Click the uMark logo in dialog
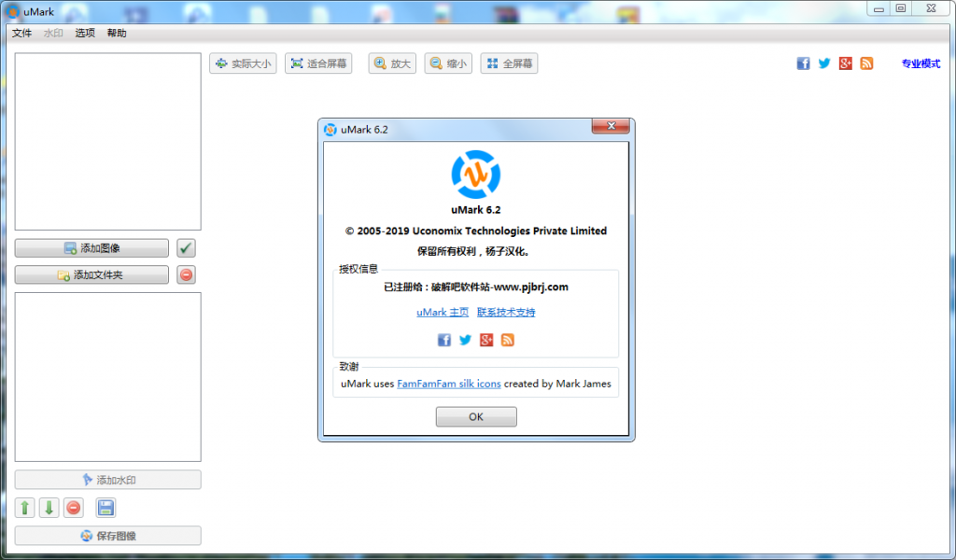Viewport: 956px width, 560px height. [x=476, y=175]
